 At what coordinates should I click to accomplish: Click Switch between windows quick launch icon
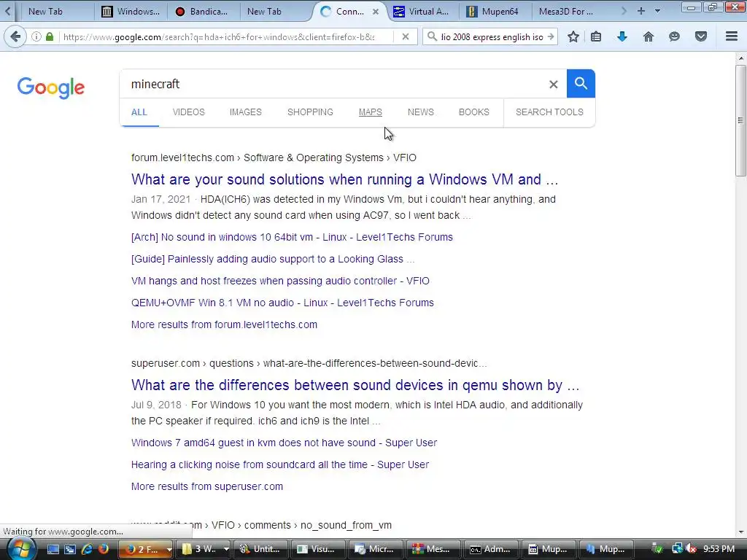pos(70,549)
